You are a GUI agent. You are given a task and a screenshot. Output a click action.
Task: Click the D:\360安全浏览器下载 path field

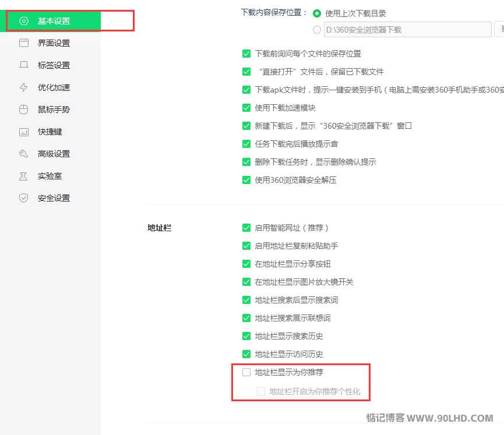tap(408, 30)
